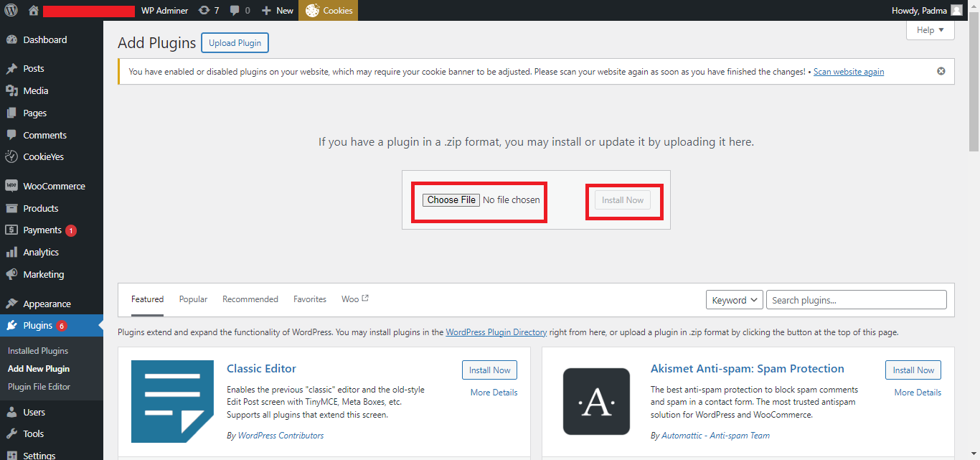Focus the Search plugins field

point(857,300)
